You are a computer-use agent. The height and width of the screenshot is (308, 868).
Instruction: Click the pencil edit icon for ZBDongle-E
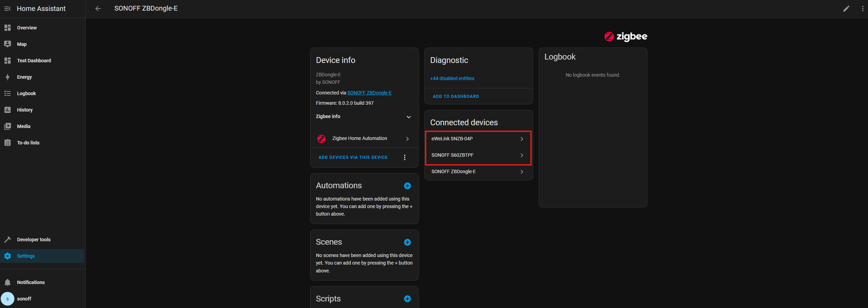846,8
